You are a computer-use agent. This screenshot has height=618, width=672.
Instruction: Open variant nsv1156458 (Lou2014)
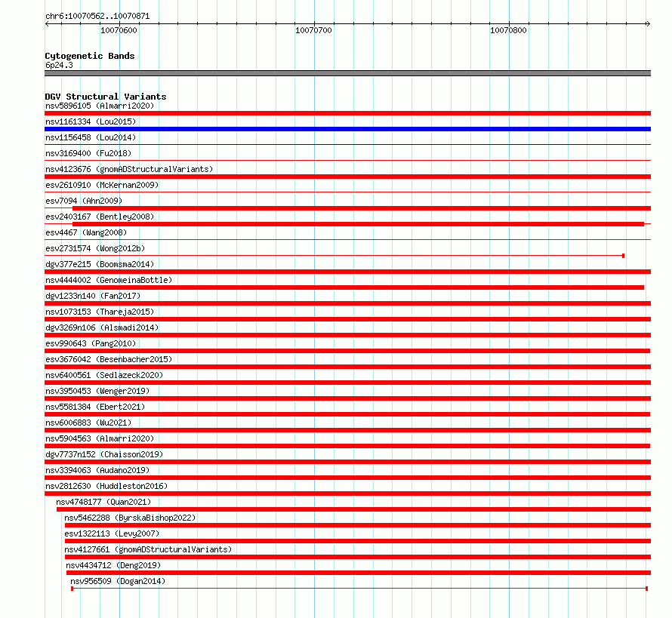pos(91,137)
